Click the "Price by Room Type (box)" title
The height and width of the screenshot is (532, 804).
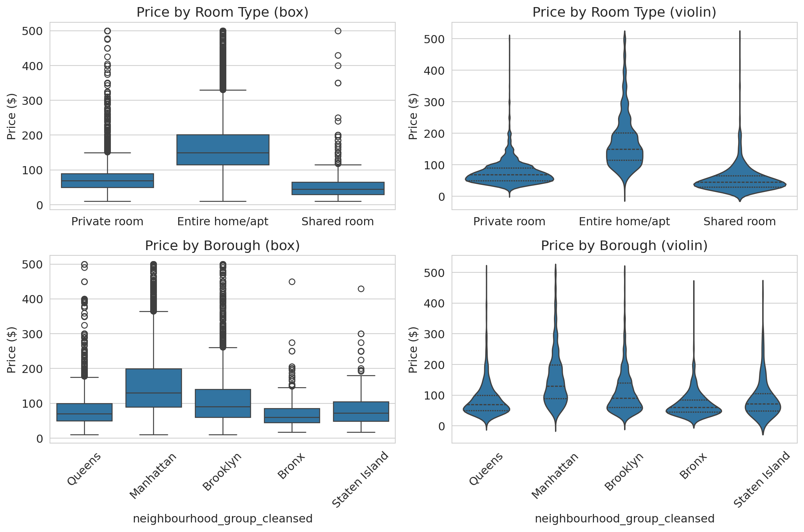(222, 12)
